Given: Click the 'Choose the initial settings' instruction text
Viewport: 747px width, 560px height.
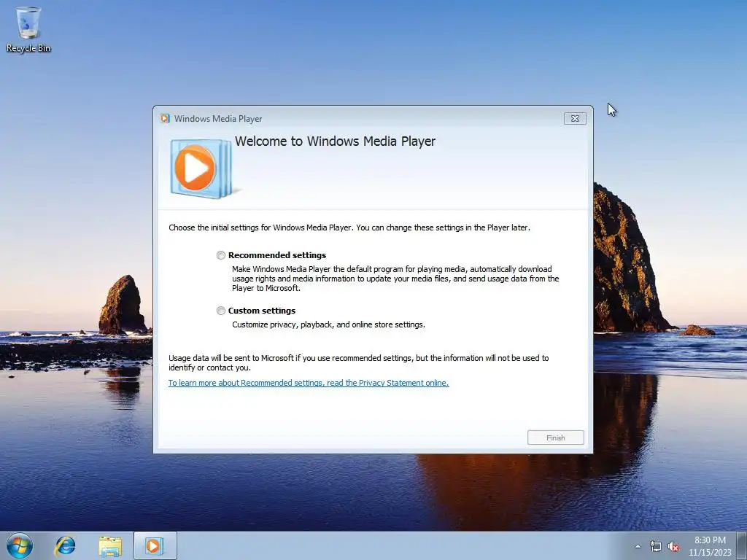Looking at the screenshot, I should pyautogui.click(x=349, y=227).
